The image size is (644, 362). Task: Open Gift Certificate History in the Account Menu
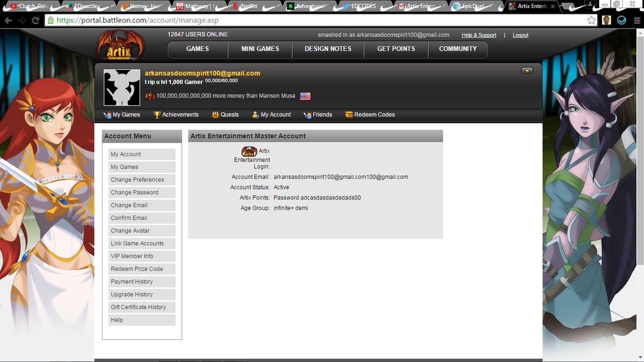[x=142, y=307]
